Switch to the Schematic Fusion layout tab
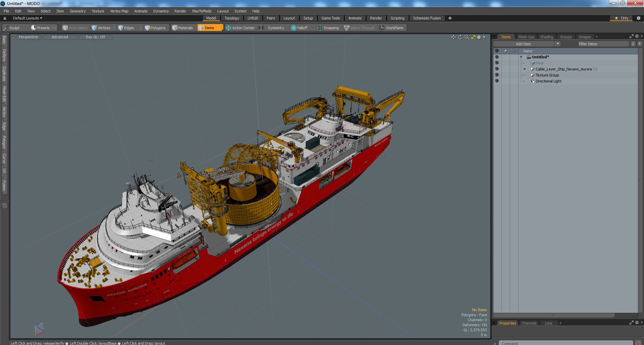This screenshot has width=644, height=345. 427,18
